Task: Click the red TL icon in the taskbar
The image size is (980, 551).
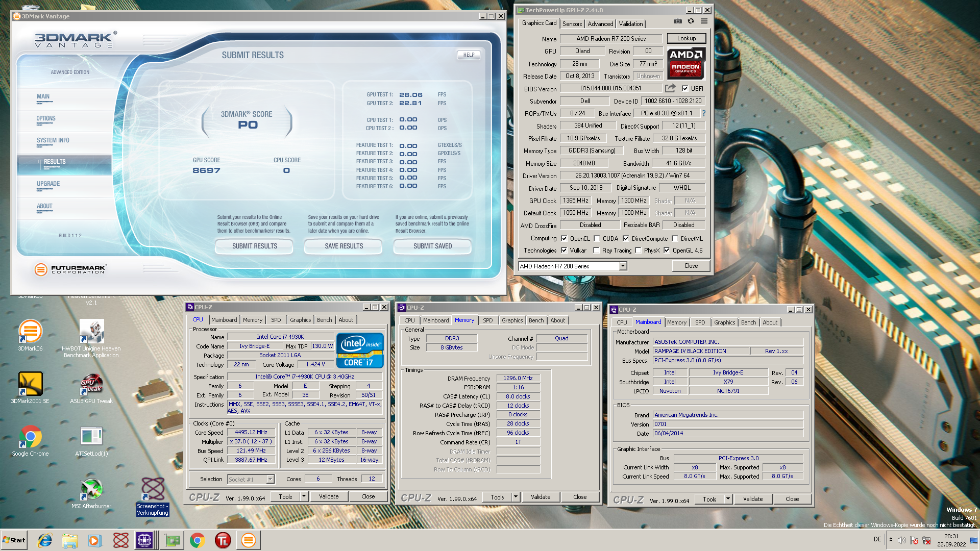Action: pos(223,540)
